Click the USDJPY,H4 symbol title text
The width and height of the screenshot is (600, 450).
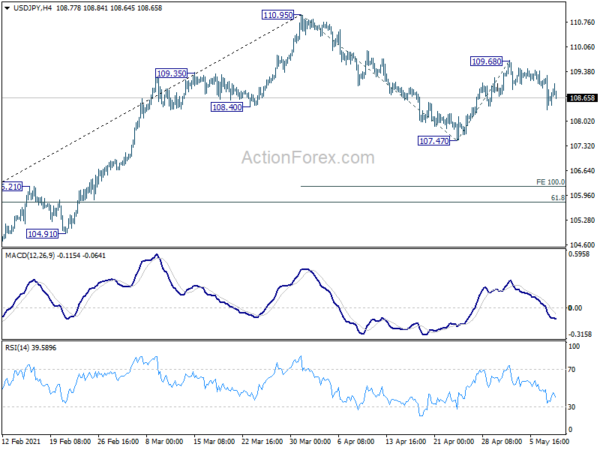point(32,8)
